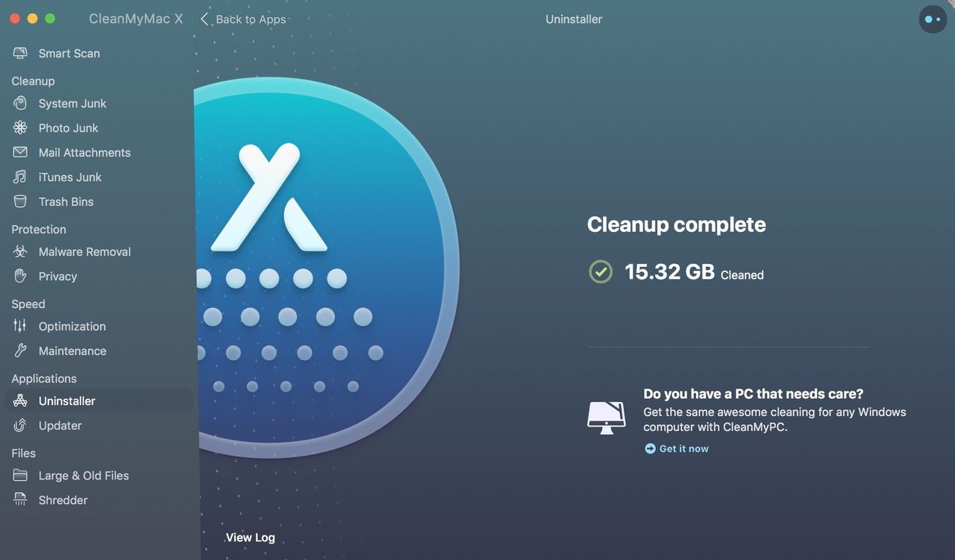
Task: Click the Uninstaller title at top
Action: click(x=574, y=19)
